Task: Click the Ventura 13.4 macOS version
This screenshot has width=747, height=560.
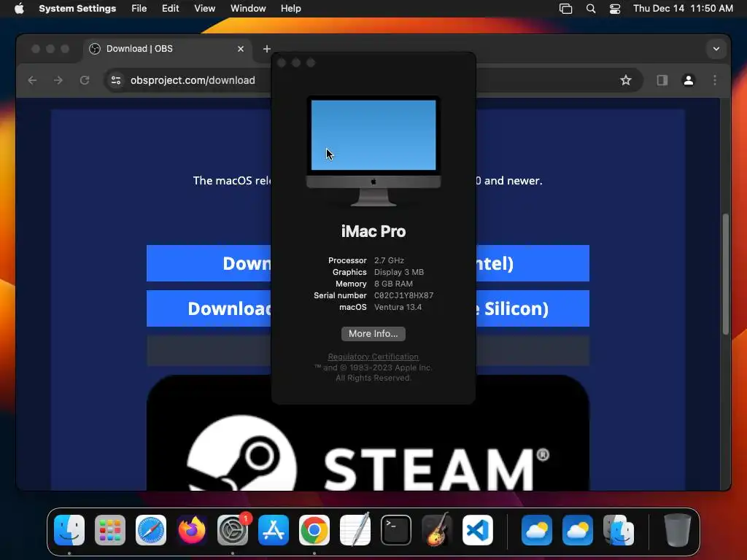Action: pyautogui.click(x=398, y=307)
